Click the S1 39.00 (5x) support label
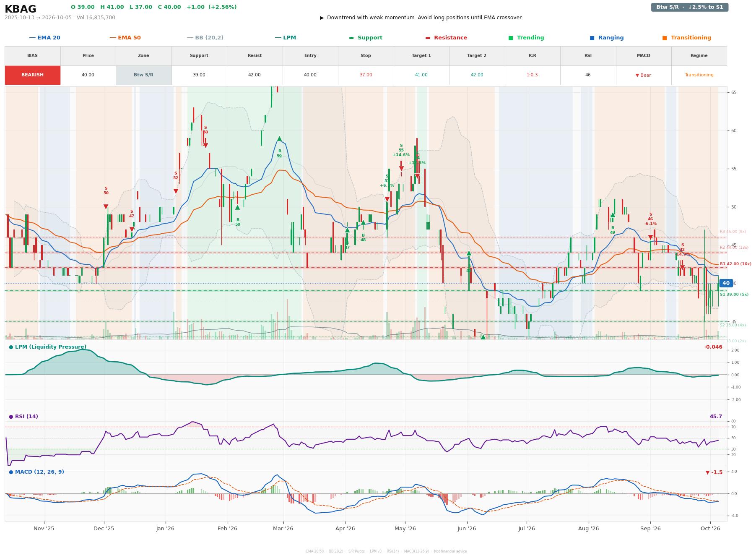Screen dimensions: 756x558 pos(734,295)
